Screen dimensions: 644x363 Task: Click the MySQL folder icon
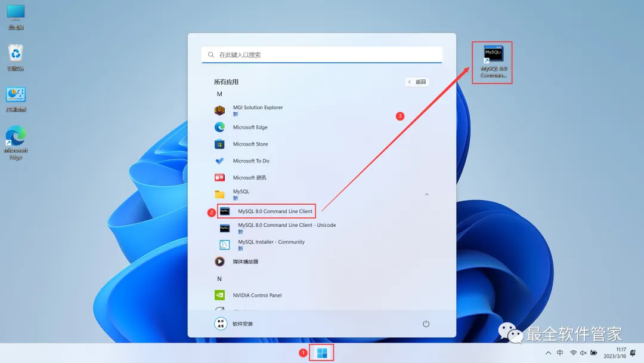coord(219,194)
